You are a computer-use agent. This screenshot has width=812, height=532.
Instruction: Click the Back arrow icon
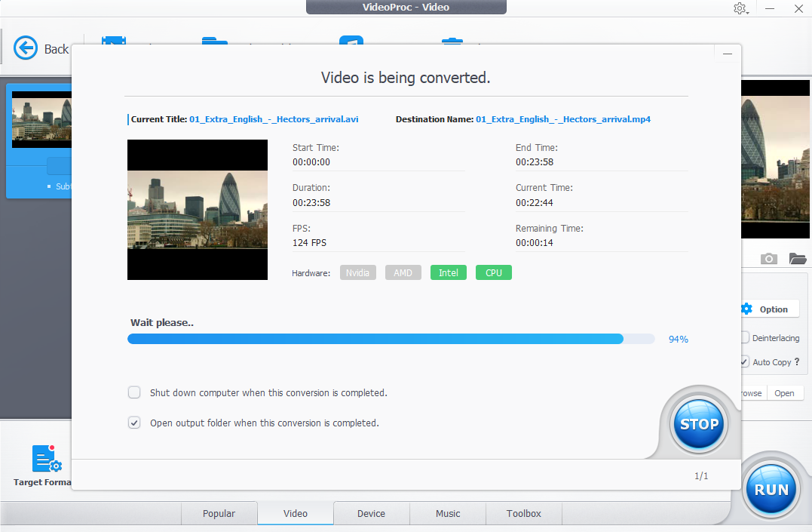pos(26,48)
